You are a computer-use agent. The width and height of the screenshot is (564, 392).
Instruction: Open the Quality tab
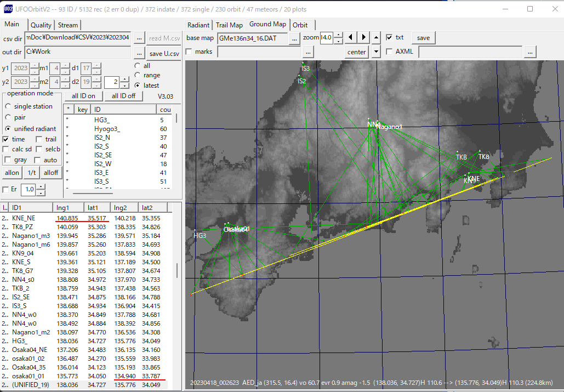[x=41, y=25]
